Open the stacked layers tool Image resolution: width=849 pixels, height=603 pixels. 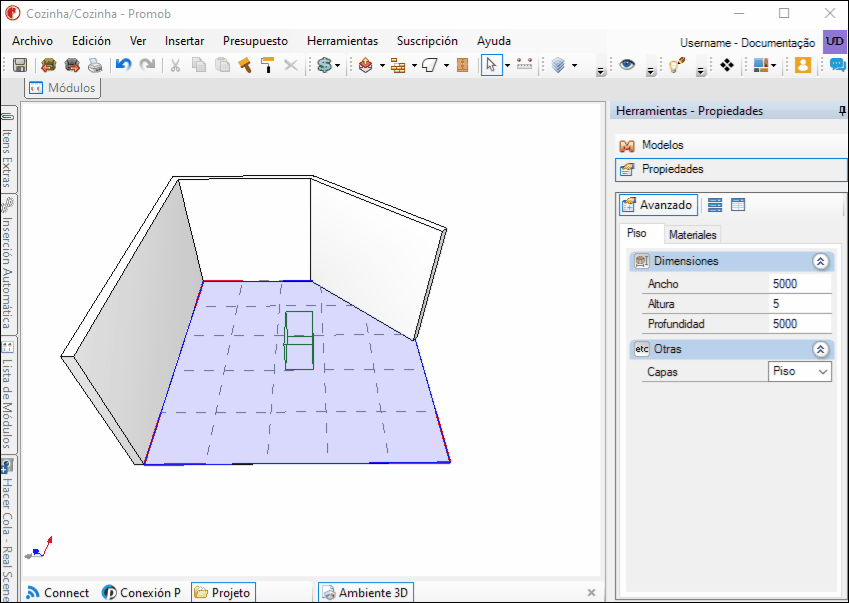click(x=558, y=65)
